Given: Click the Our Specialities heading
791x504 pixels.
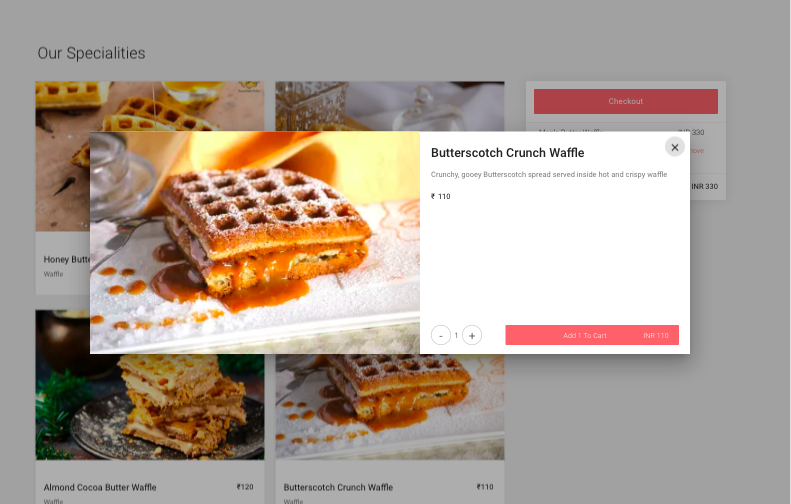Looking at the screenshot, I should (x=91, y=53).
